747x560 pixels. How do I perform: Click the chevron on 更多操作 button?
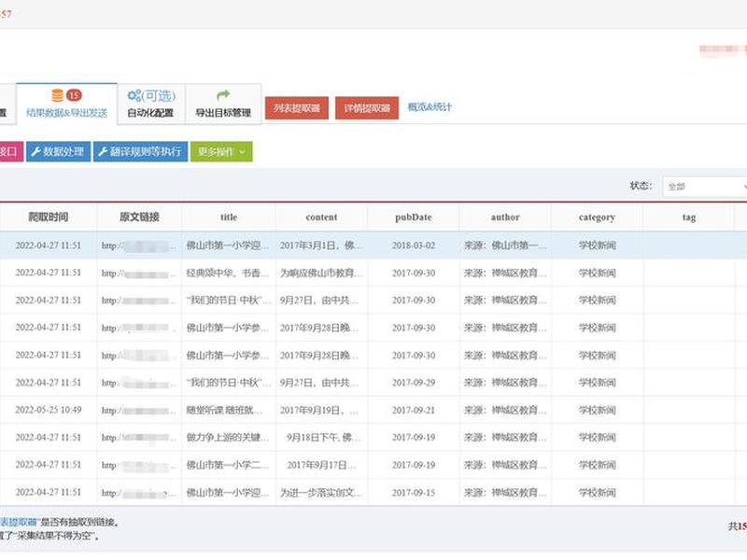242,152
